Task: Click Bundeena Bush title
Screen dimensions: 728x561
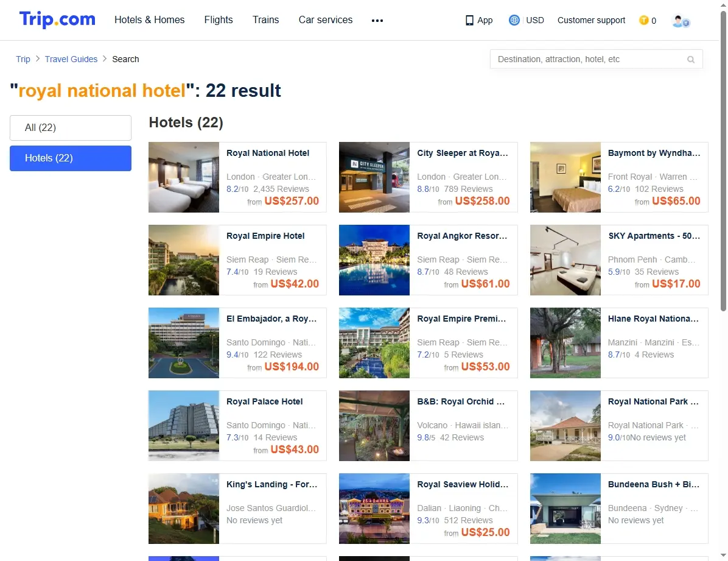Action: (654, 484)
